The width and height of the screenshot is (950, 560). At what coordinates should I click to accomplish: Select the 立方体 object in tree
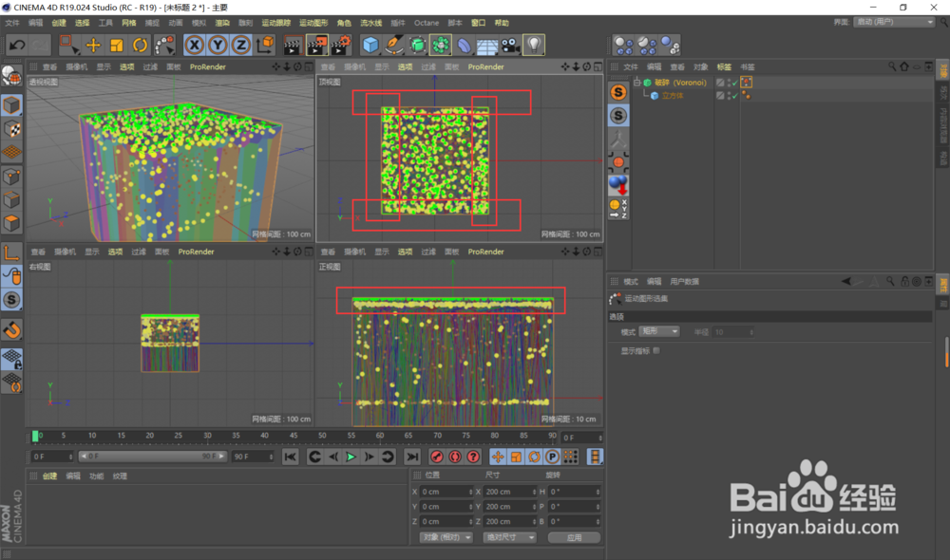pos(672,96)
